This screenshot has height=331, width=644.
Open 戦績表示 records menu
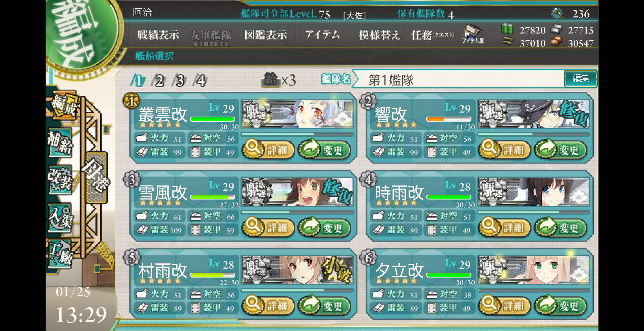coord(158,35)
